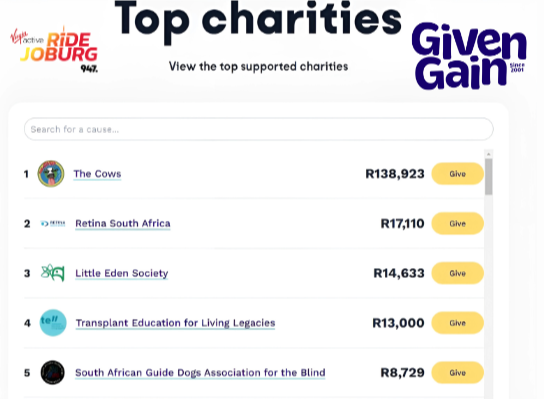Click the Guide Dogs Association logo icon
Viewport: 544px width, 399px height.
point(53,373)
